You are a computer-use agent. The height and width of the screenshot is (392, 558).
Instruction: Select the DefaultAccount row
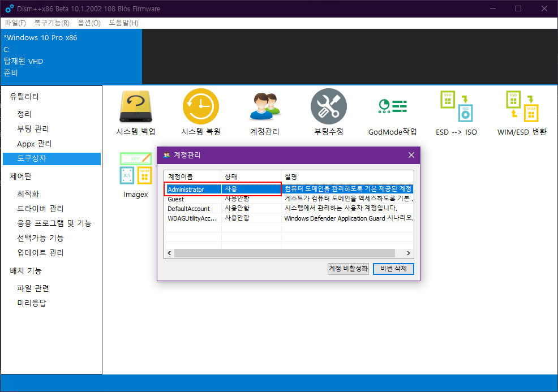289,209
